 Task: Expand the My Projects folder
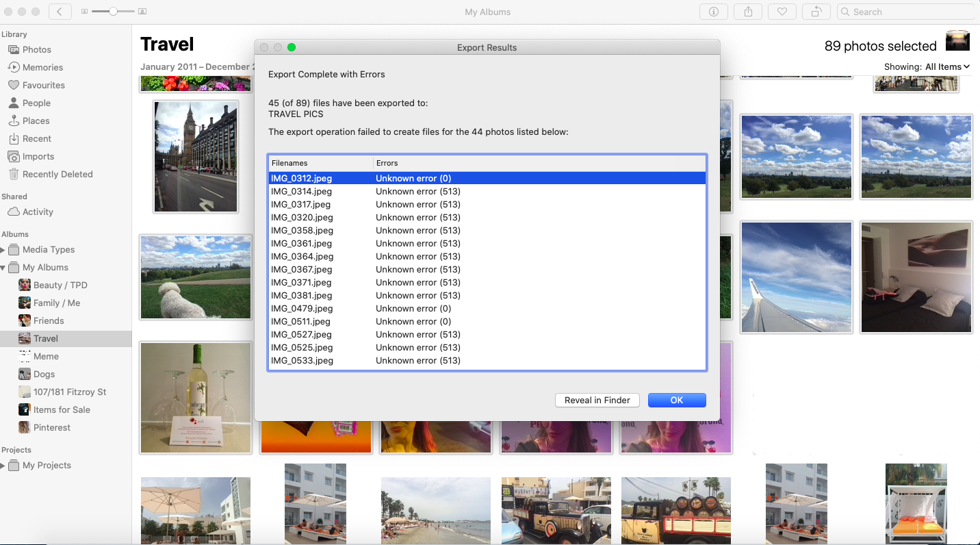pyautogui.click(x=3, y=466)
